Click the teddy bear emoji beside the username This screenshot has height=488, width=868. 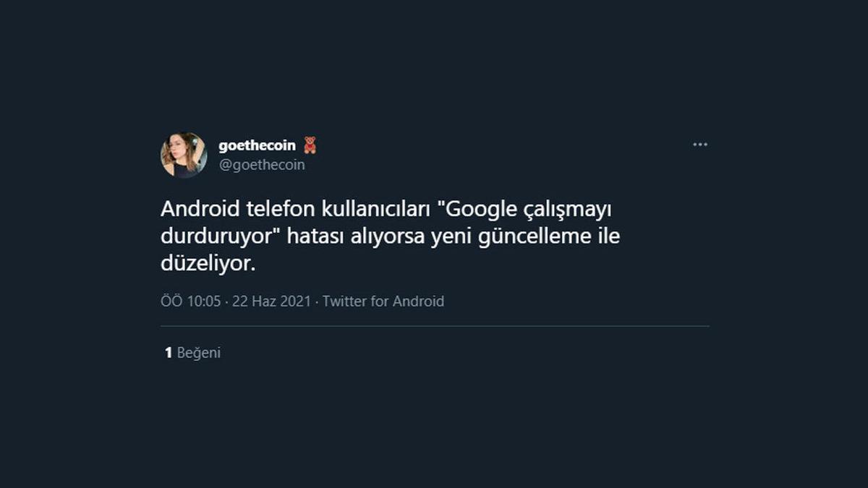tap(311, 144)
